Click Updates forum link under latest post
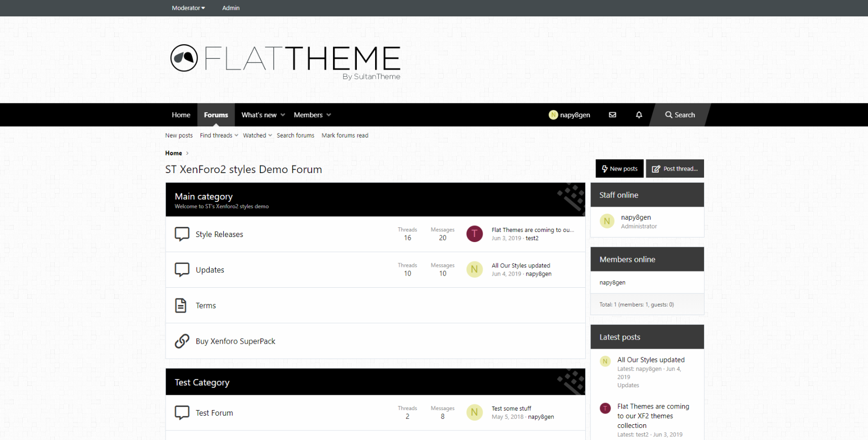 628,385
